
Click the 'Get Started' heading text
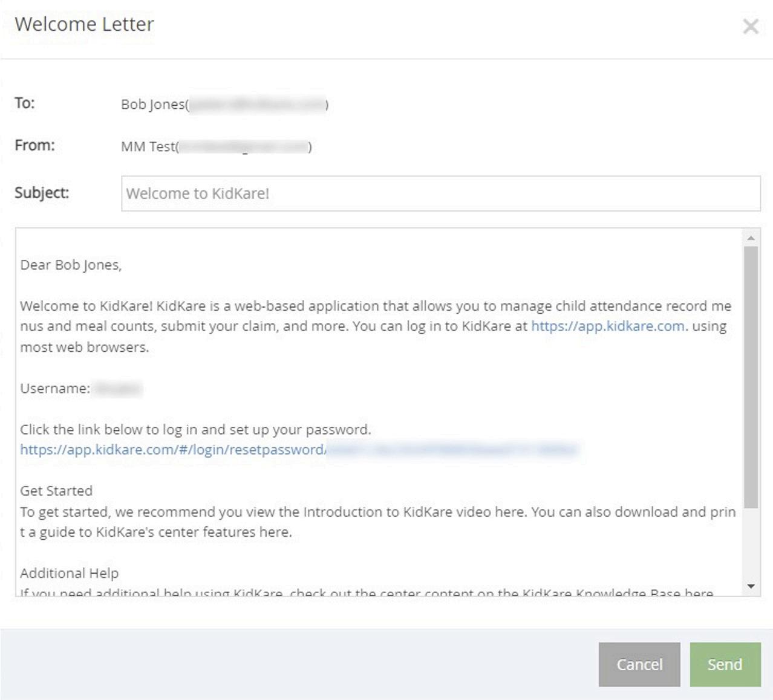[56, 491]
